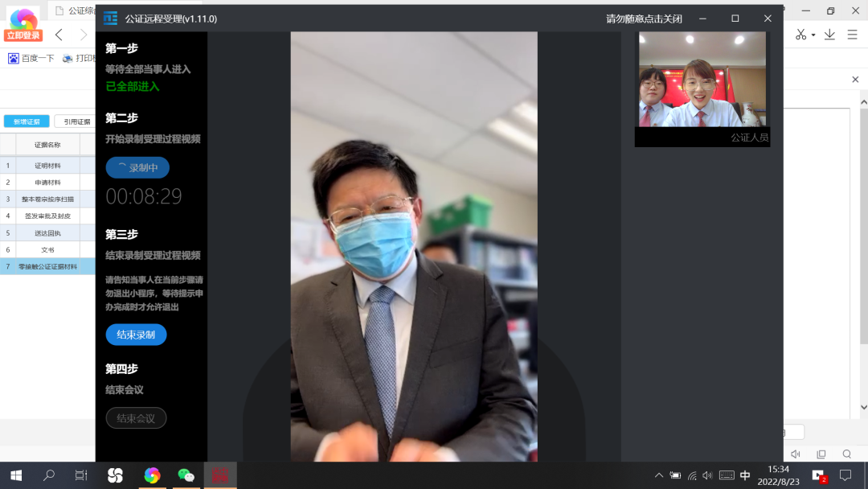Click the 新增证据 button in browser
The height and width of the screenshot is (489, 868).
pos(27,121)
